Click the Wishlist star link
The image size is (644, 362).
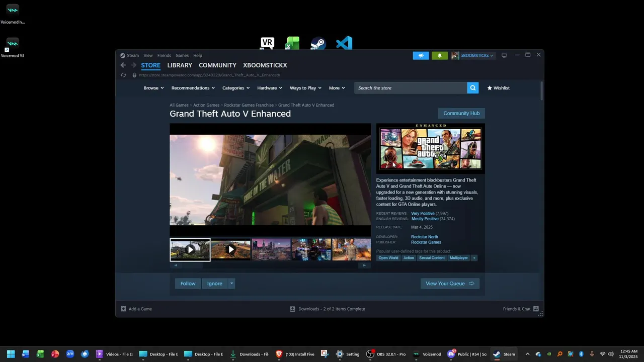[x=499, y=88]
